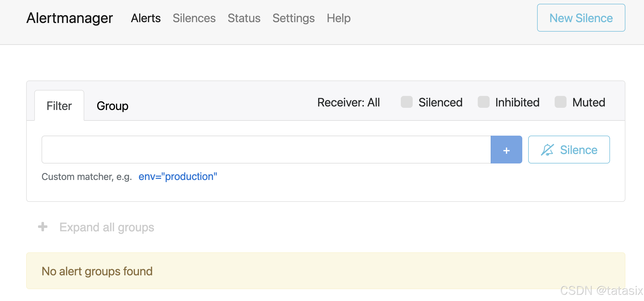The width and height of the screenshot is (644, 301).
Task: Enable the Silenced checkbox
Action: pos(406,102)
